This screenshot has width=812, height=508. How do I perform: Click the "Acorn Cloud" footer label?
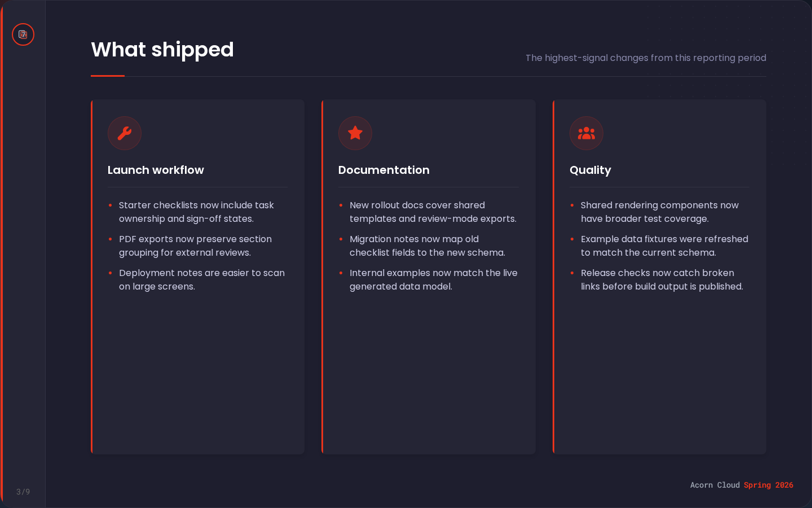click(x=714, y=485)
